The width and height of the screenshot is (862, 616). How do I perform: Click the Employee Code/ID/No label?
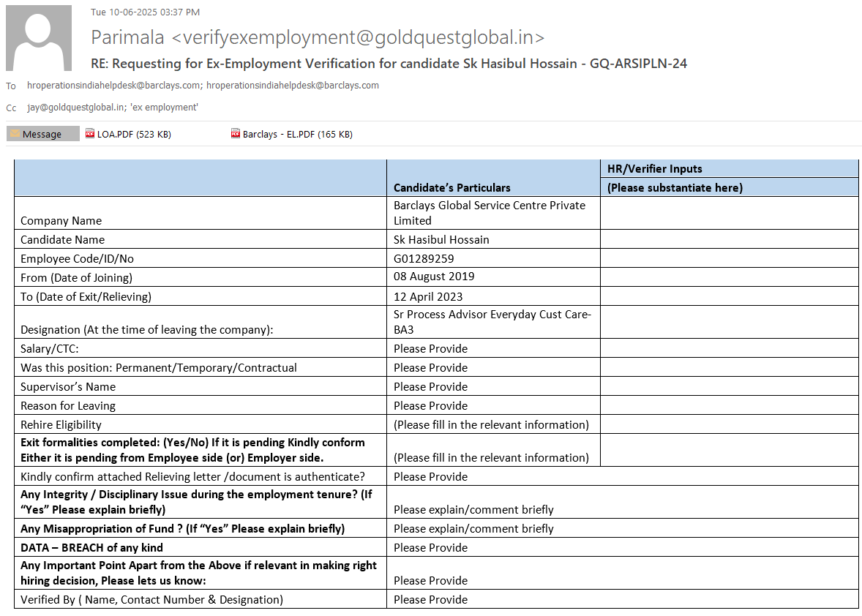77,259
